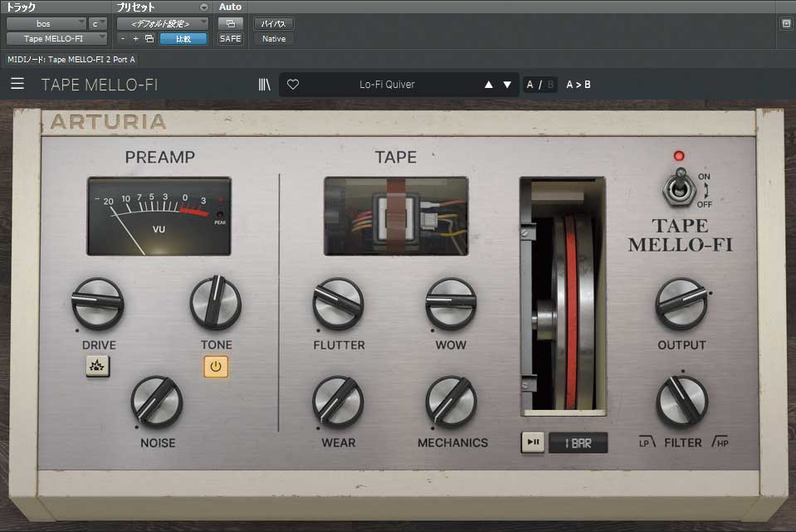Click the tape reel display
The height and width of the screenshot is (532, 796).
(x=563, y=296)
